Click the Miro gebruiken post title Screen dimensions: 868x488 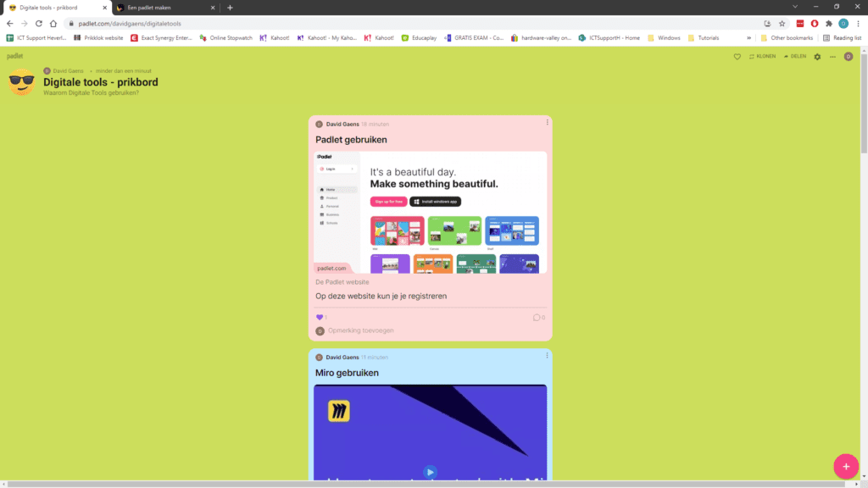347,373
